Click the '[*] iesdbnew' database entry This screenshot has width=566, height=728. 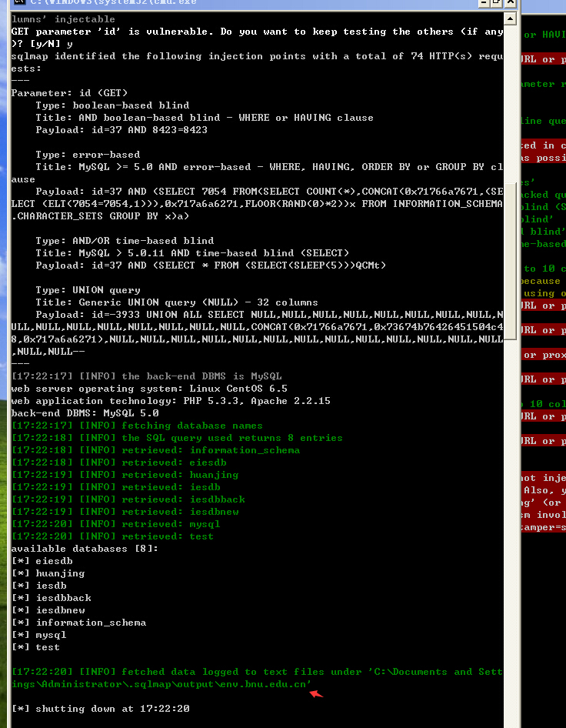click(x=48, y=610)
